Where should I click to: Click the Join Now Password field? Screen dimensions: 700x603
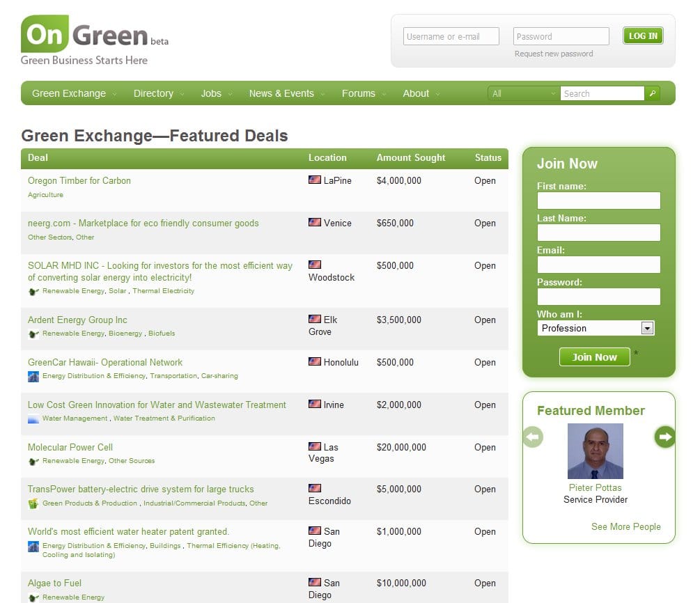tap(599, 297)
